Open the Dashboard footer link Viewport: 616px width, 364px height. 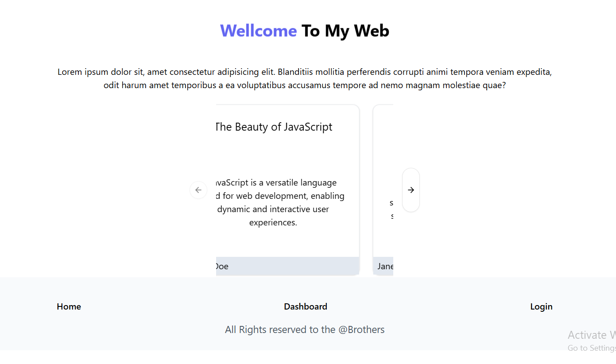click(306, 306)
